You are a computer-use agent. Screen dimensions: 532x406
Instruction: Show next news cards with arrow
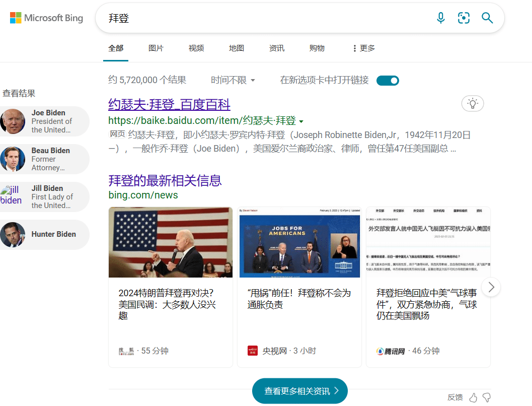[x=491, y=287]
